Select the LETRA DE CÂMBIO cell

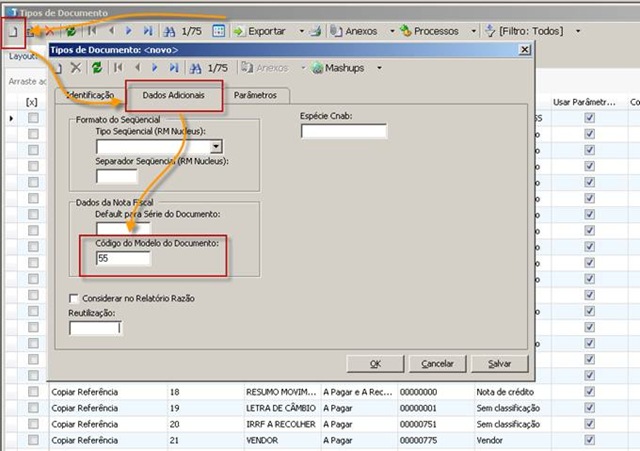281,408
